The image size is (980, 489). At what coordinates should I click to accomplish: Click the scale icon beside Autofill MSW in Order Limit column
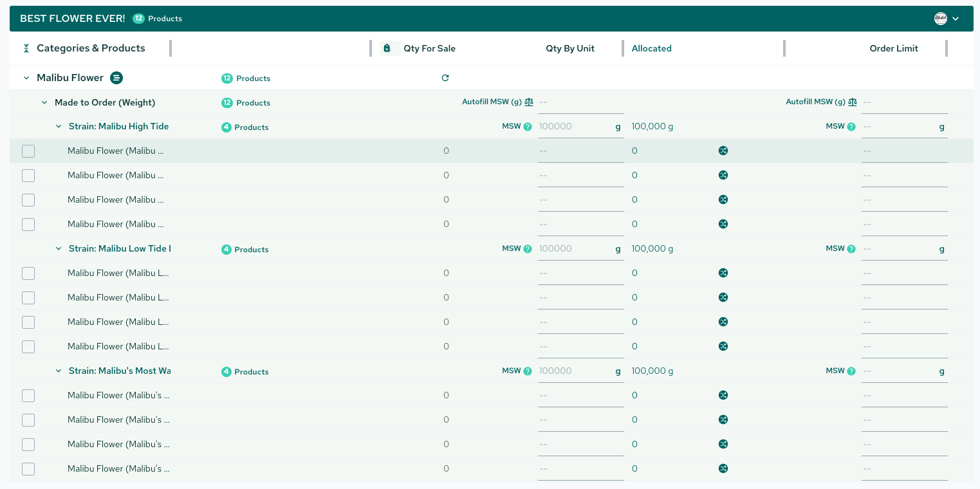853,102
